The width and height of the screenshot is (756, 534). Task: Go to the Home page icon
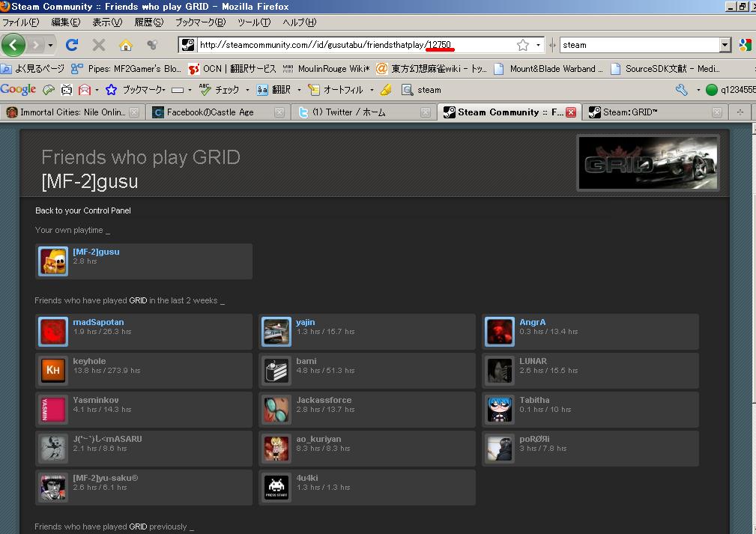coord(125,45)
